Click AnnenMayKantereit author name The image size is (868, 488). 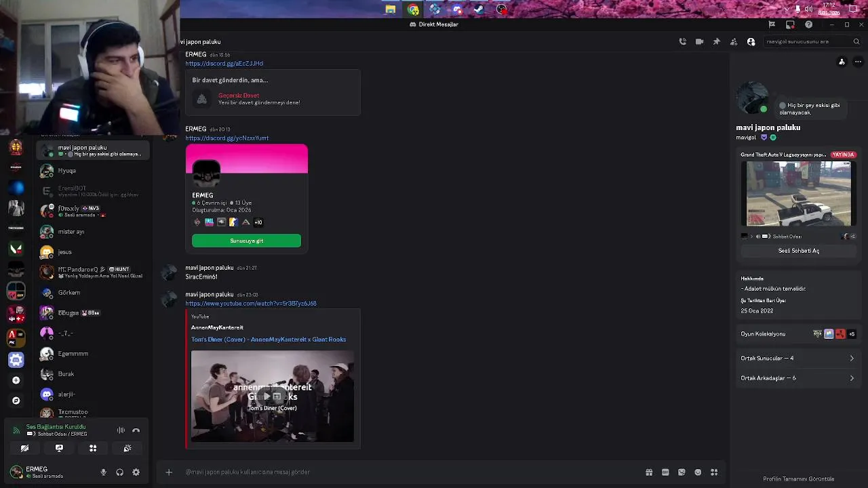coord(217,328)
